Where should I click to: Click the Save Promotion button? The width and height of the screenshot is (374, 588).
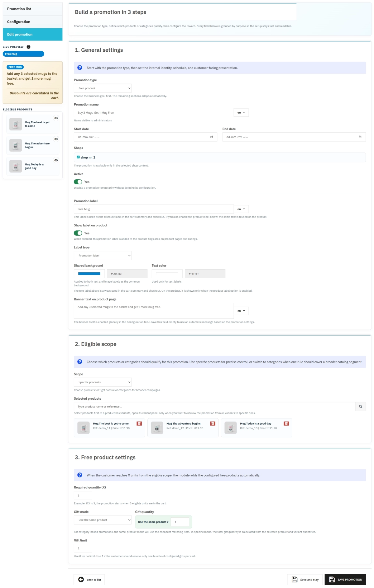click(x=345, y=580)
